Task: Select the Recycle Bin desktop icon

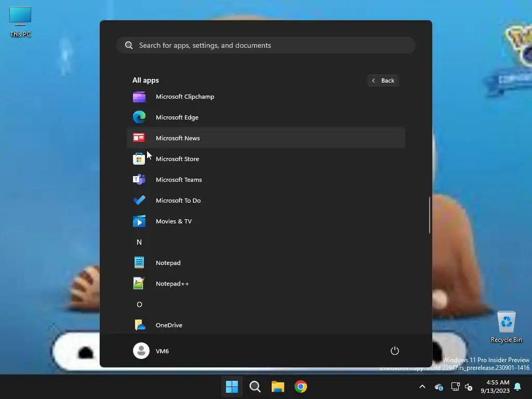Action: pyautogui.click(x=507, y=327)
